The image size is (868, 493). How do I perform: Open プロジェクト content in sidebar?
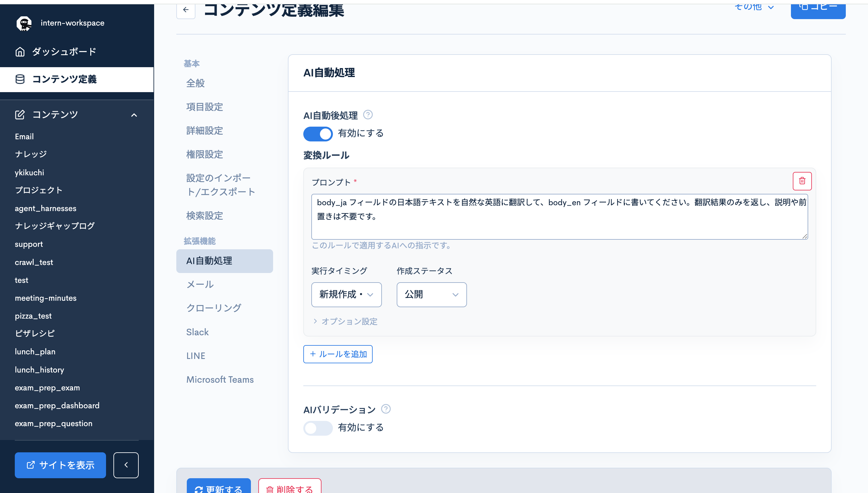[39, 190]
